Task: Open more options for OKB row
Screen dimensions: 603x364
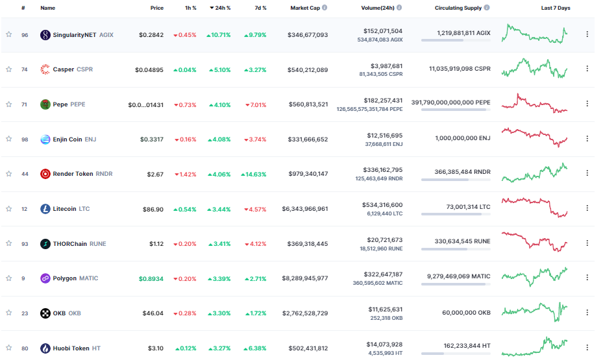Action: (x=587, y=312)
